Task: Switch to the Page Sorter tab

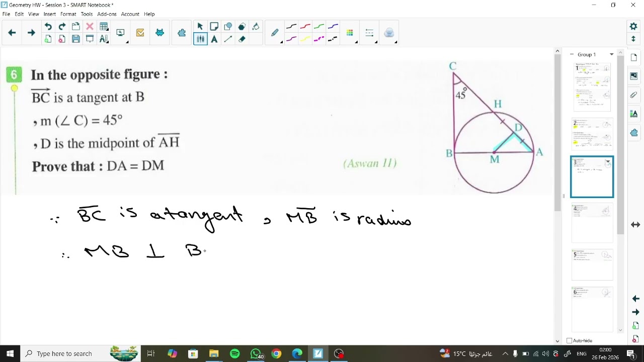Action: pos(634,57)
